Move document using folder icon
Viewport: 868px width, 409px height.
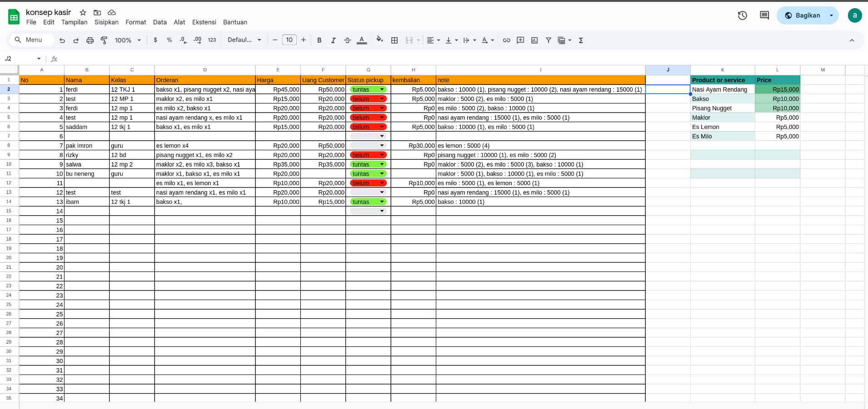click(97, 13)
